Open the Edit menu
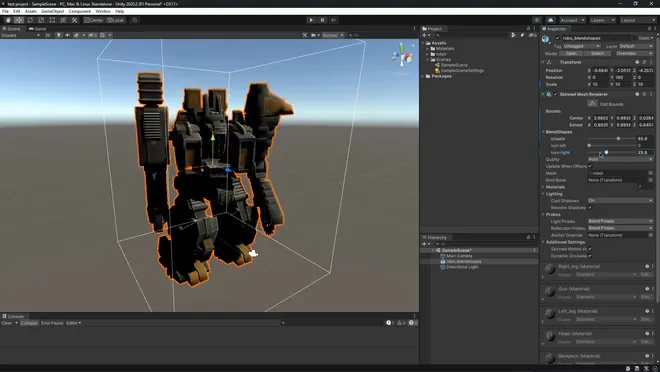Screen dimensions: 660x372 pos(16,11)
